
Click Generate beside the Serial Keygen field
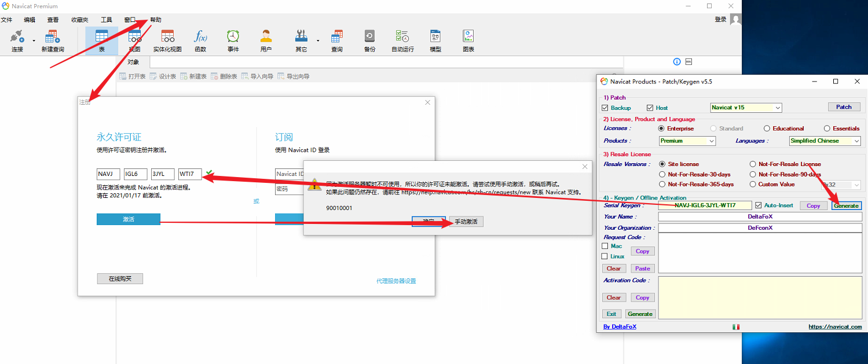tap(846, 205)
